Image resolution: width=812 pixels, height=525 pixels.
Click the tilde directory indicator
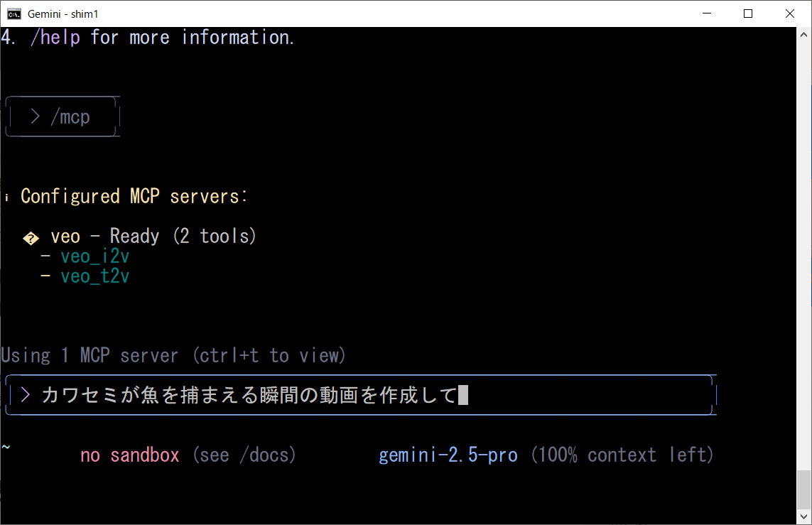6,448
